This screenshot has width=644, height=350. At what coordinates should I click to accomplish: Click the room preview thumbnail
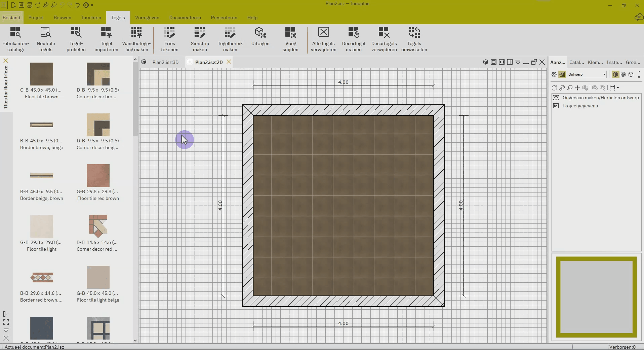point(596,297)
